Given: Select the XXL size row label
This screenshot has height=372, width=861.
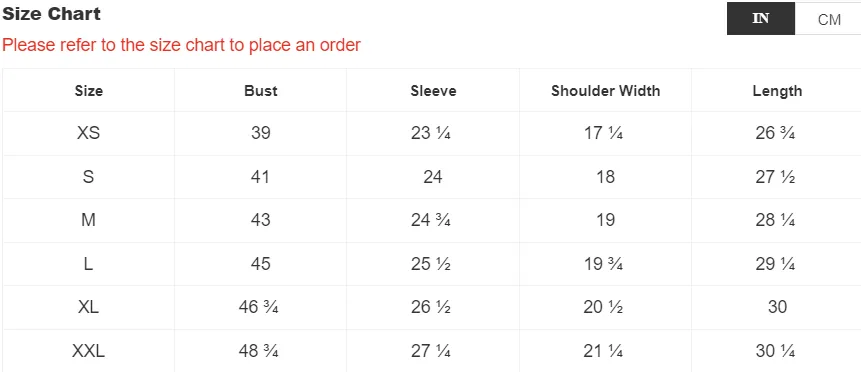Looking at the screenshot, I should (88, 351).
